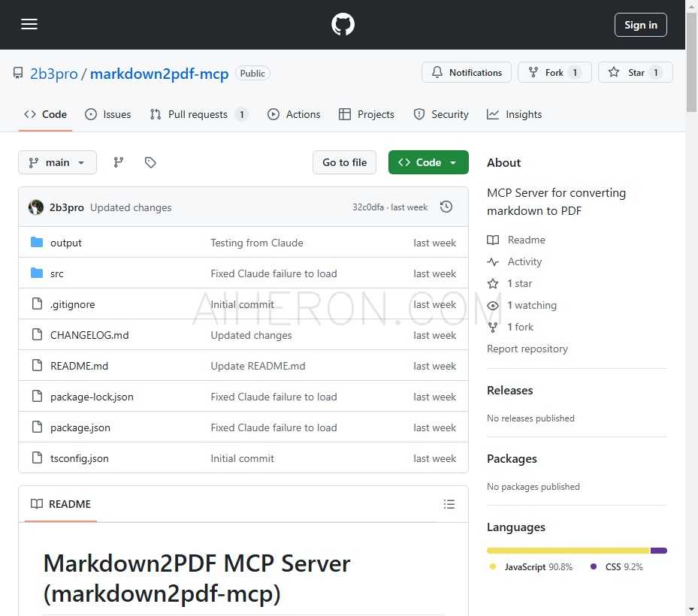Click the tsconfig.json file icon
698x616 pixels.
[37, 457]
